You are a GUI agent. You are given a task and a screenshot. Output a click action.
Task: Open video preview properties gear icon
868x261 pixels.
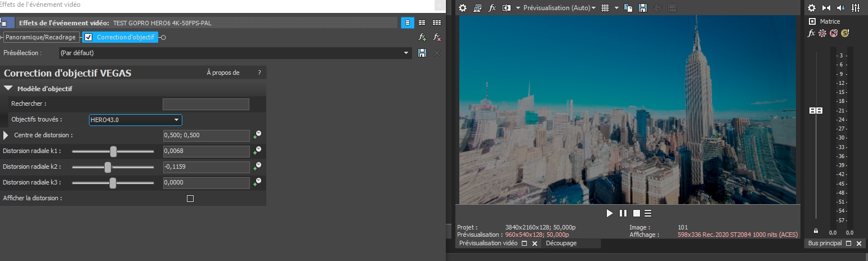[463, 8]
